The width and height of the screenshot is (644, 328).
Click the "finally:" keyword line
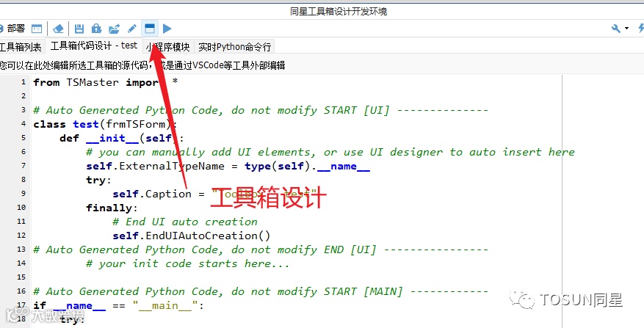pyautogui.click(x=112, y=208)
